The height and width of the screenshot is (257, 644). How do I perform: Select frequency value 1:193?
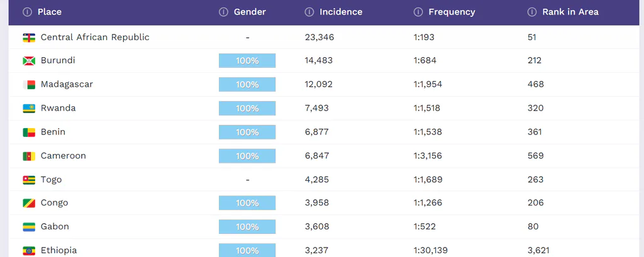(424, 37)
